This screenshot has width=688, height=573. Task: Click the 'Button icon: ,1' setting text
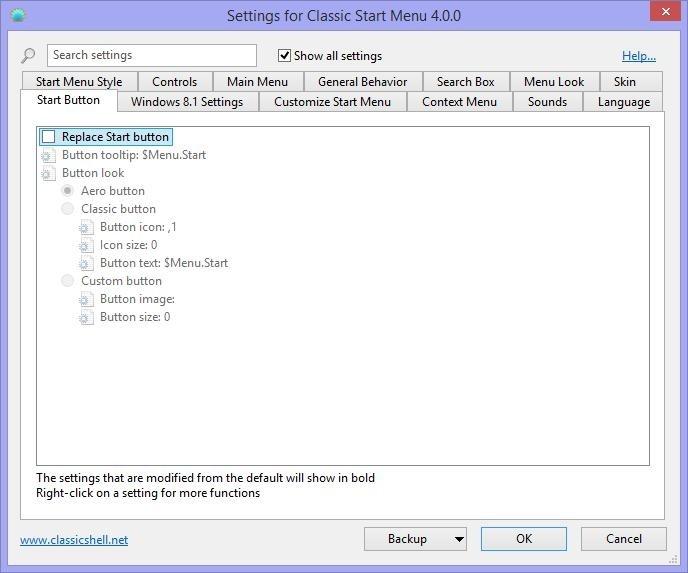[x=138, y=227]
